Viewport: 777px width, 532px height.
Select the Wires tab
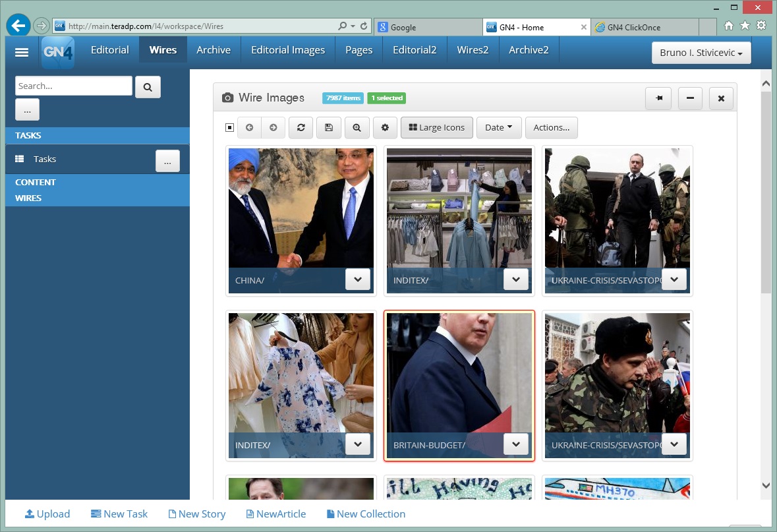163,50
